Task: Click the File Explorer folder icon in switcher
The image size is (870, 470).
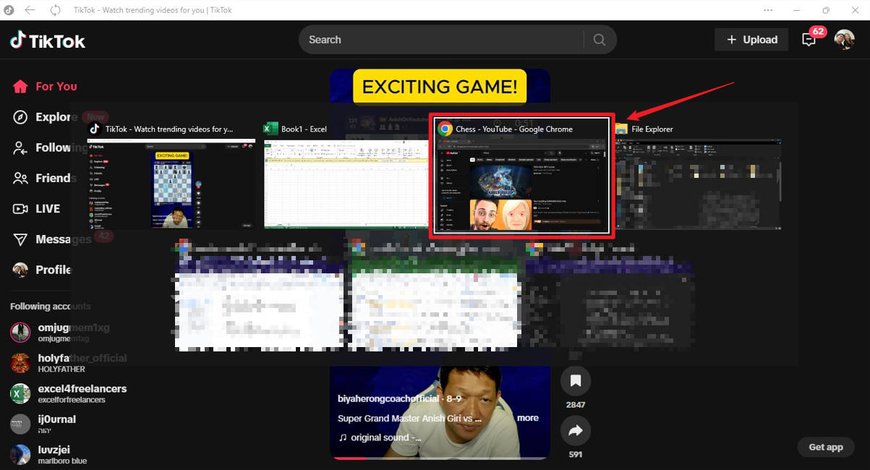Action: pos(621,129)
